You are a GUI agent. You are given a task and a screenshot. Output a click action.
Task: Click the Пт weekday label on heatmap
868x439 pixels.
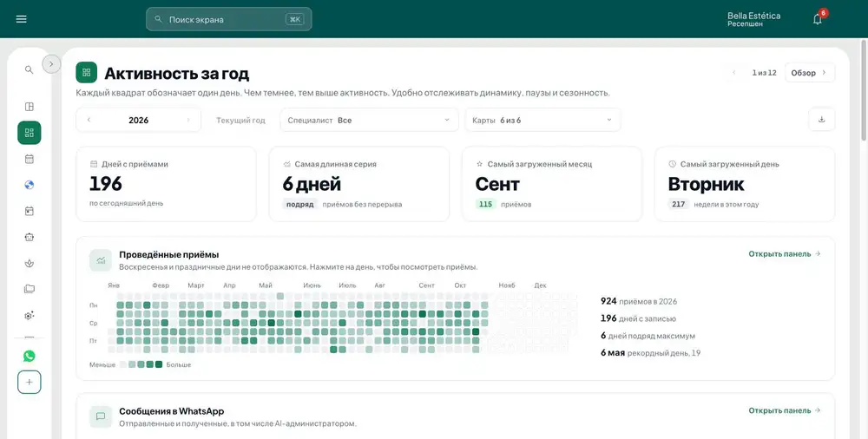coord(93,341)
